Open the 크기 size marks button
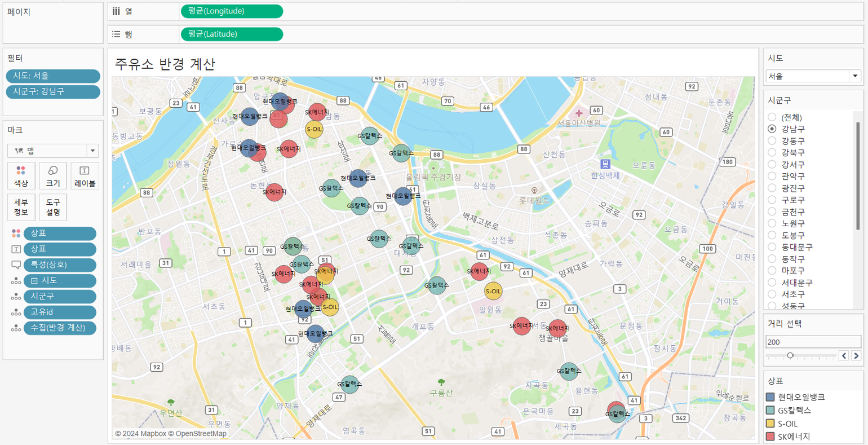 tap(53, 175)
